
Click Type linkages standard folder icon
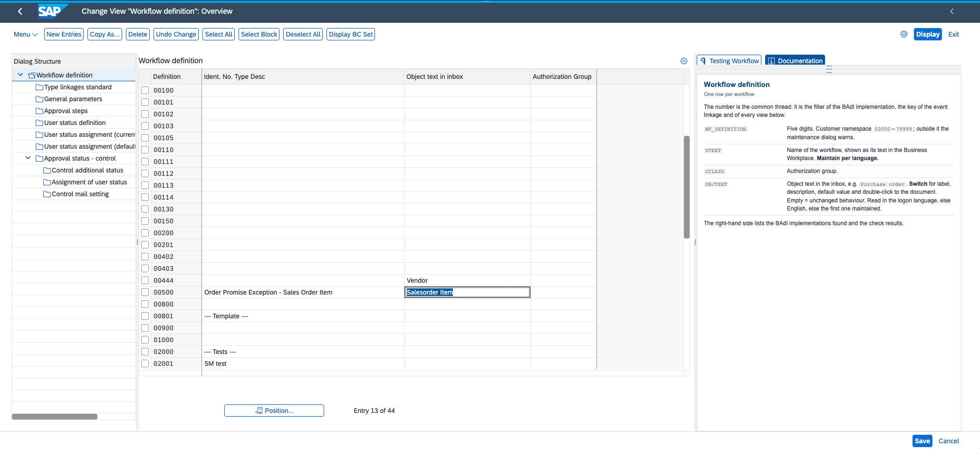pos(39,87)
